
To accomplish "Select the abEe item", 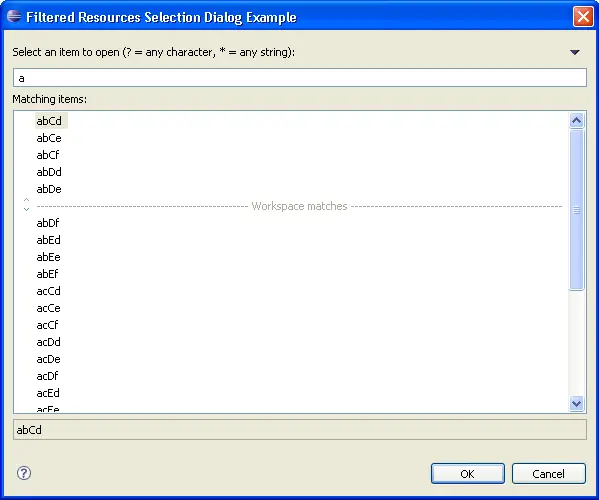I will pos(49,257).
